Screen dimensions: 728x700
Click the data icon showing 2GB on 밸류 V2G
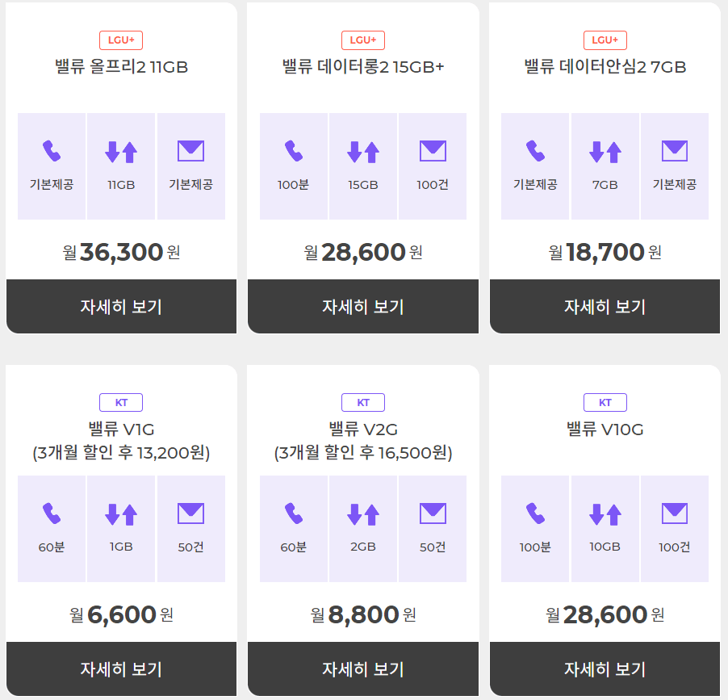coord(362,513)
